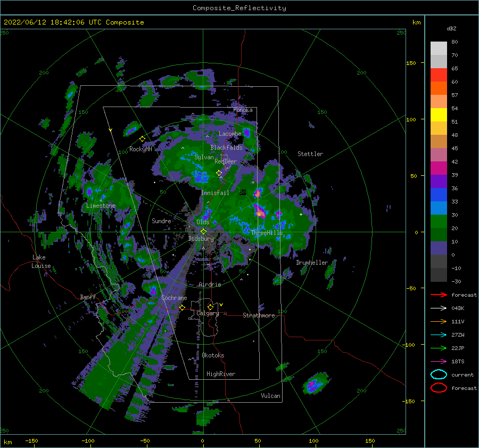This screenshot has height=448, width=479.
Task: Select the red 65 dBZ color swatch
Action: (x=439, y=75)
